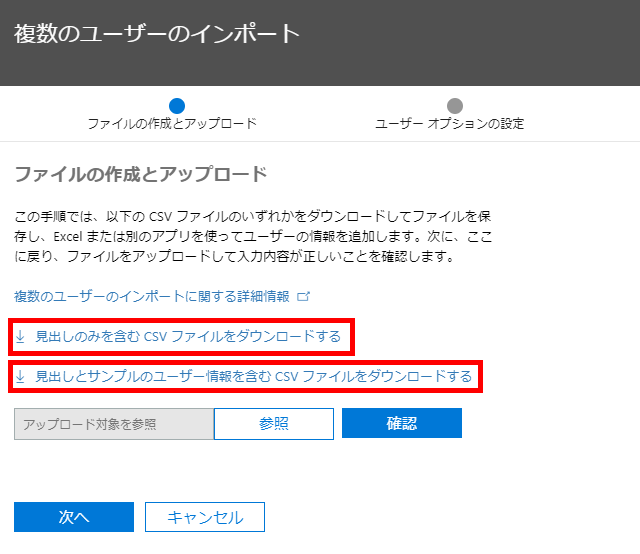Click the bold ファイルの作成とアップロード section heading
This screenshot has height=554, width=640.
tap(141, 175)
